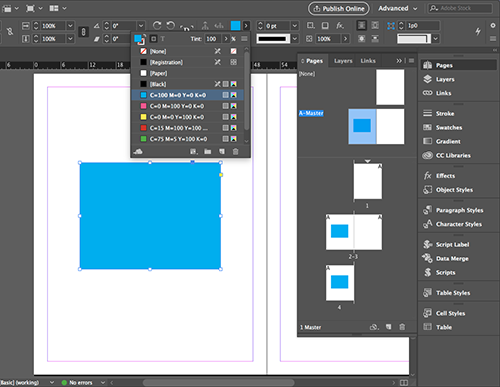Open the fx effects button in control bar
The image size is (500, 387).
coord(340,25)
